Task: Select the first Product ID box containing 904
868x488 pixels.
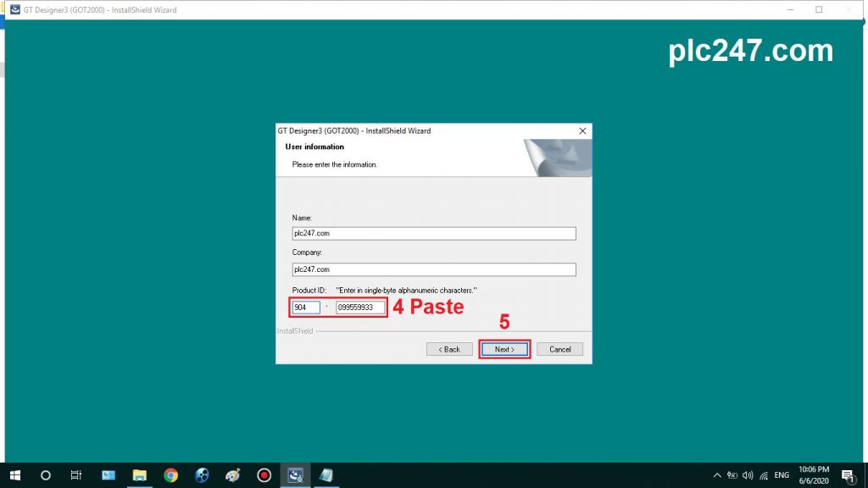Action: 306,307
